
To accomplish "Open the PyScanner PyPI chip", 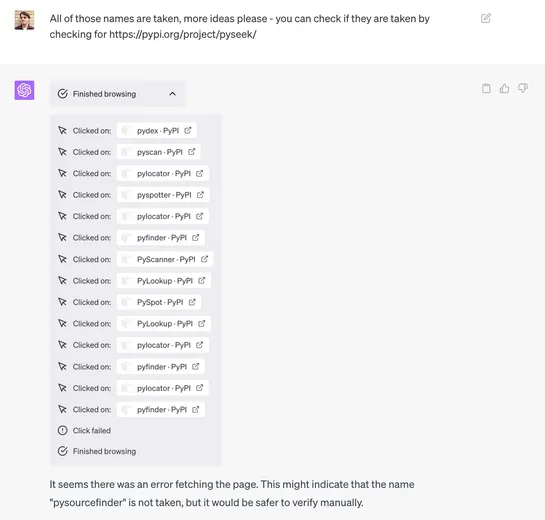I will point(165,259).
